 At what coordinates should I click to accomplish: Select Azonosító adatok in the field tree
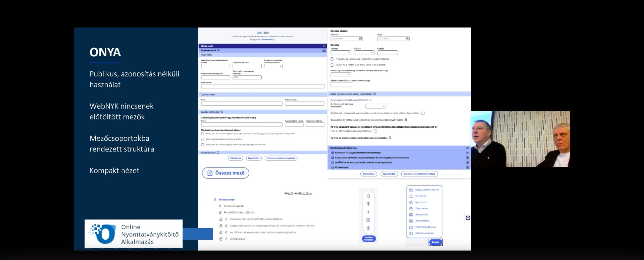[234, 206]
